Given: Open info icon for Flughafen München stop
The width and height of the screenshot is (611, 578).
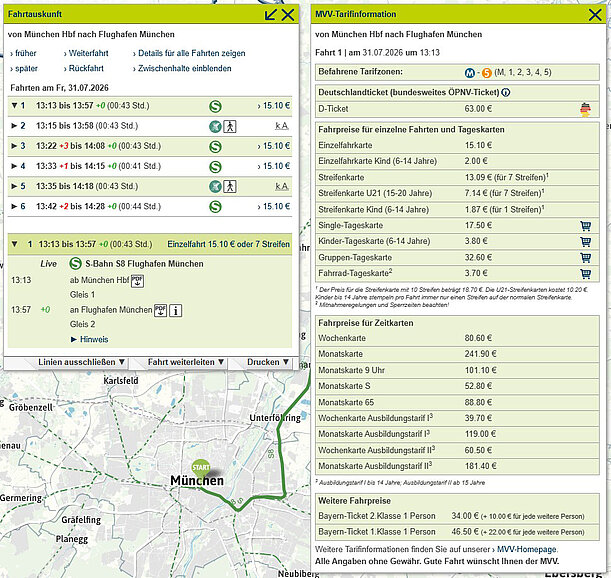Looking at the screenshot, I should pyautogui.click(x=176, y=311).
